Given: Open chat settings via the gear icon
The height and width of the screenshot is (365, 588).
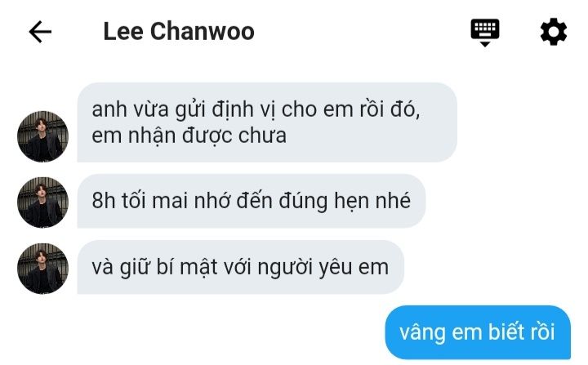Looking at the screenshot, I should click(x=554, y=32).
